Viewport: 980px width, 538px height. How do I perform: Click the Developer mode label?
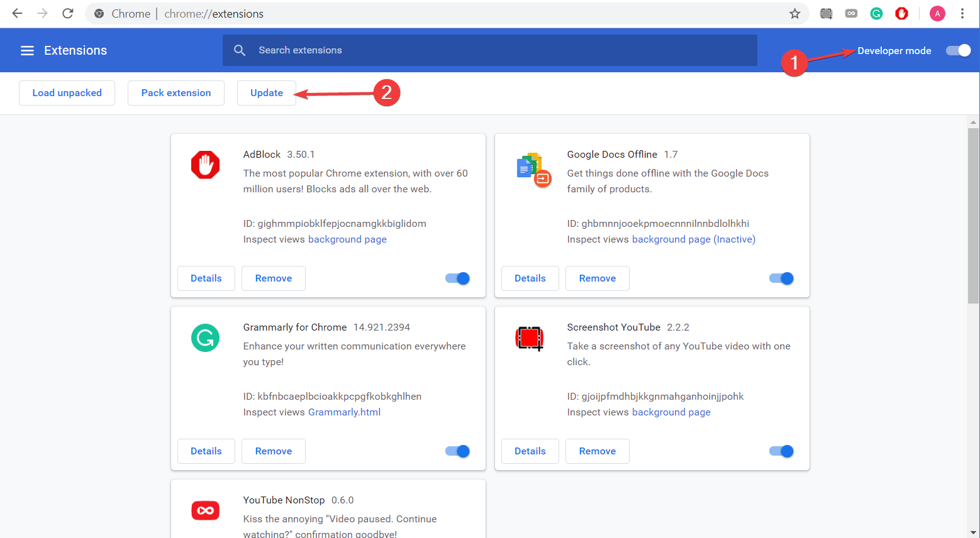894,51
